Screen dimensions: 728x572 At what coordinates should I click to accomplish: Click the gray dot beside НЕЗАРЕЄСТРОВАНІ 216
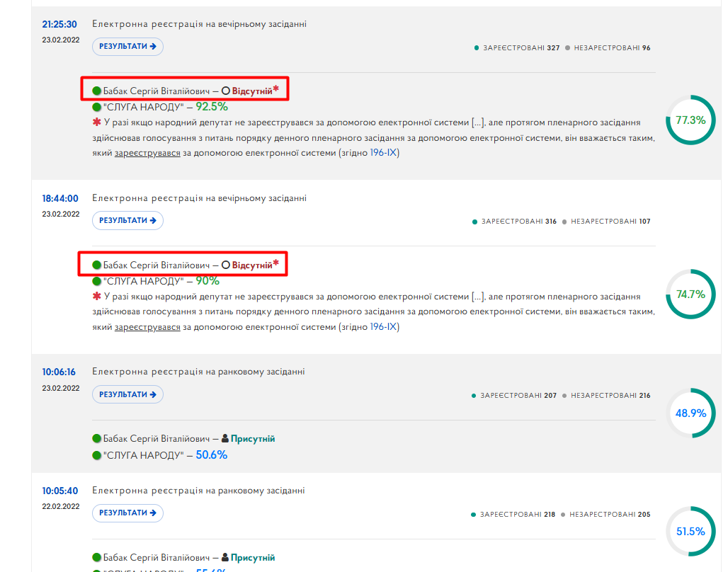click(x=564, y=396)
